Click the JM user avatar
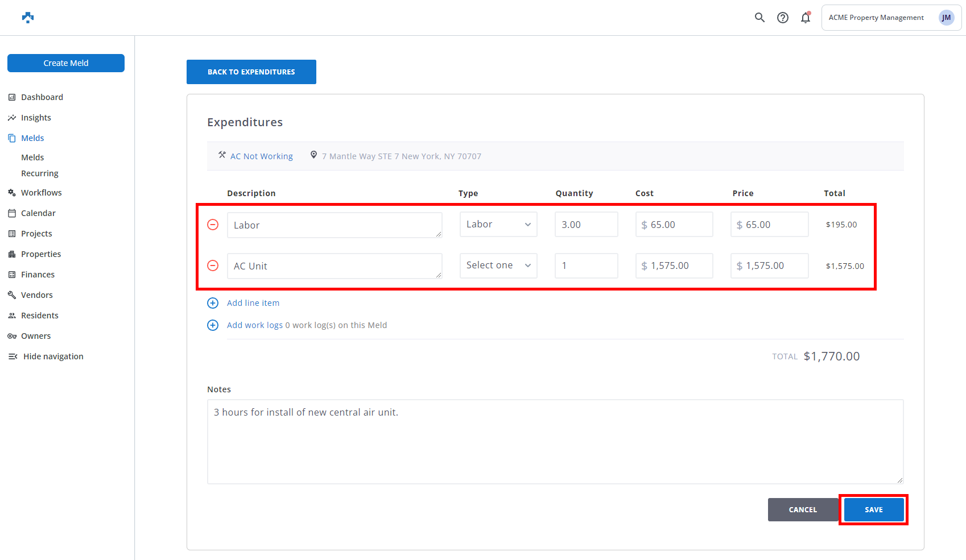 tap(946, 18)
